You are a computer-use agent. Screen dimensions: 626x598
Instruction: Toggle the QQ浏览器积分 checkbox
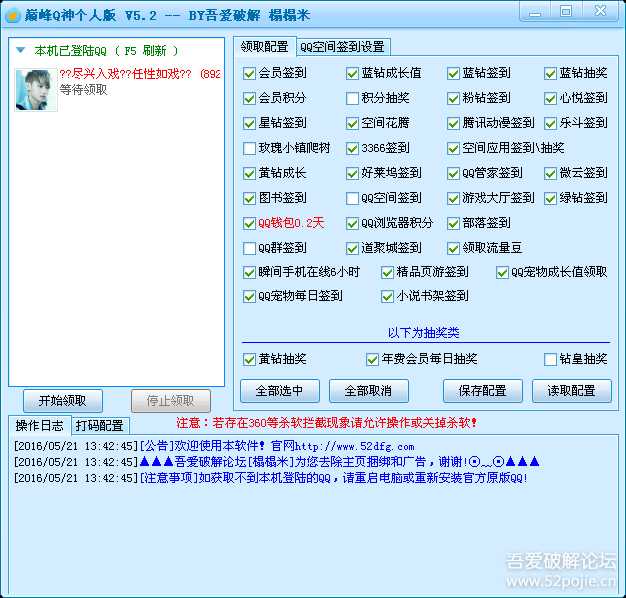coord(352,223)
